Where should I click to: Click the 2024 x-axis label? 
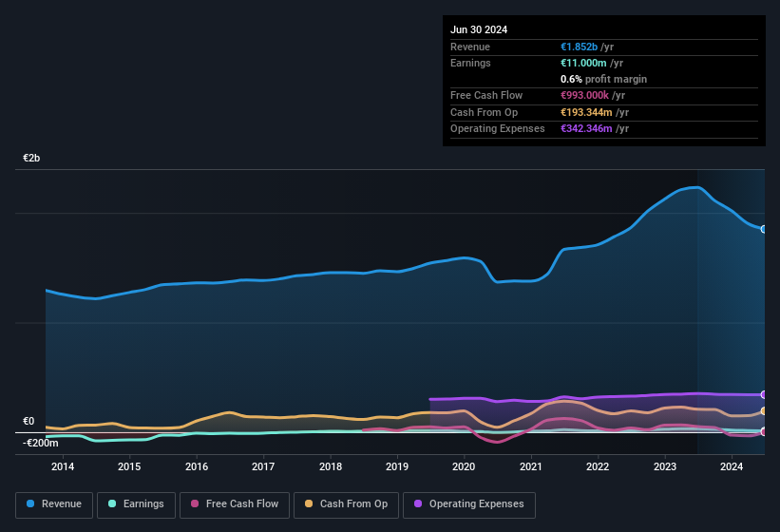coord(732,466)
